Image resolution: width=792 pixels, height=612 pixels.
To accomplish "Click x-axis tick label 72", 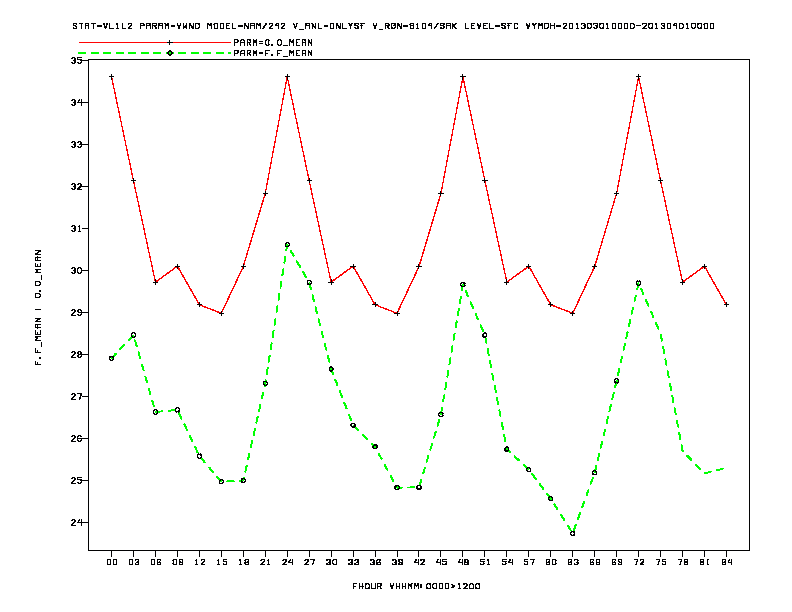I will (x=638, y=562).
